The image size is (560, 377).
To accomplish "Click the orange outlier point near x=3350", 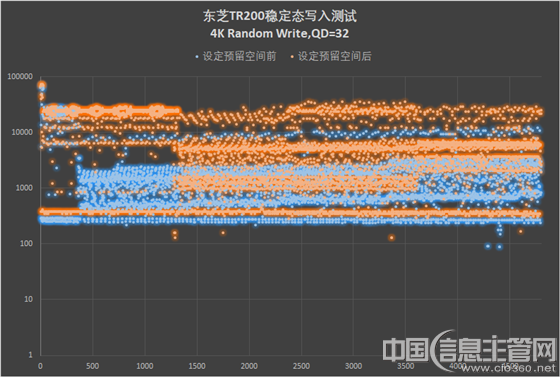I will pyautogui.click(x=392, y=238).
